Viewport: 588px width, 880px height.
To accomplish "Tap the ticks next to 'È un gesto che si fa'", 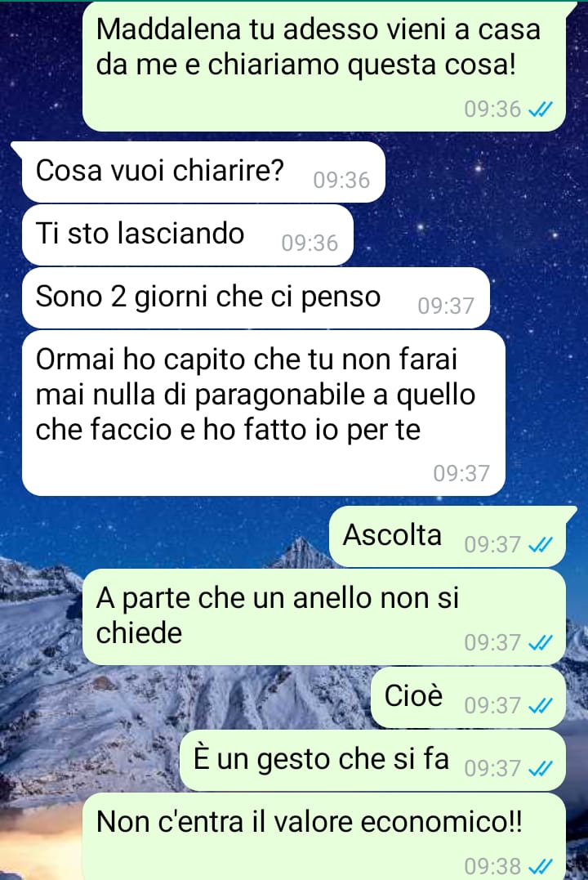I will [541, 768].
